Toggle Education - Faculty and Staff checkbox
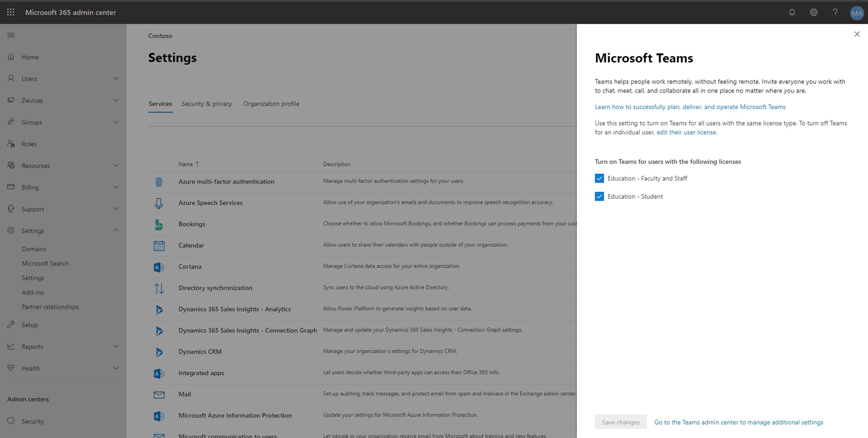 pyautogui.click(x=599, y=178)
